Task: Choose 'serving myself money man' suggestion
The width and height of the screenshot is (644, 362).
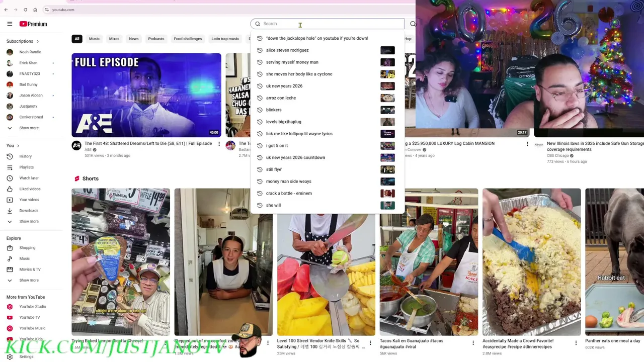Action: pos(327,62)
